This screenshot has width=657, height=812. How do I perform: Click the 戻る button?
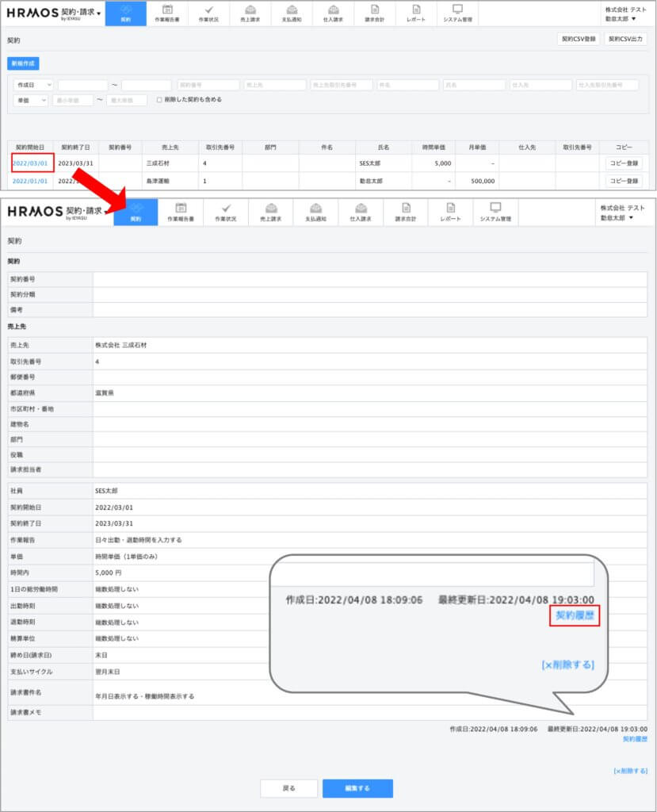pos(288,788)
